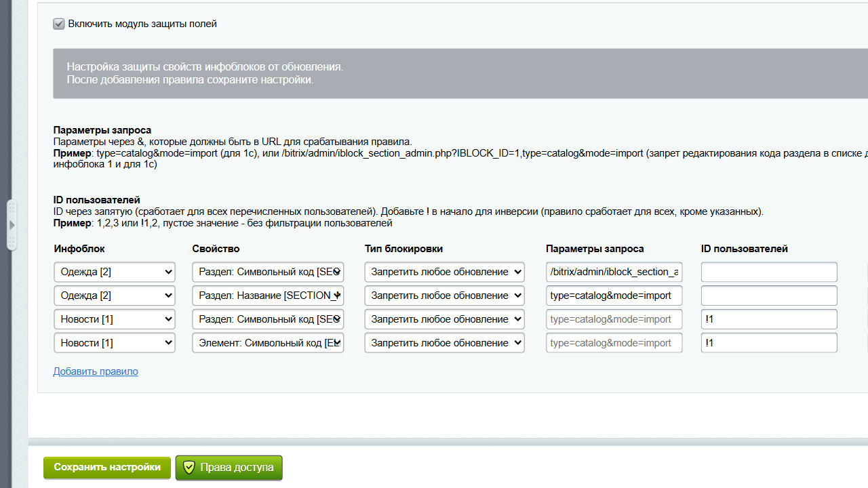Viewport: 868px width, 488px height.
Task: Click the Добавить правило link
Action: (96, 371)
